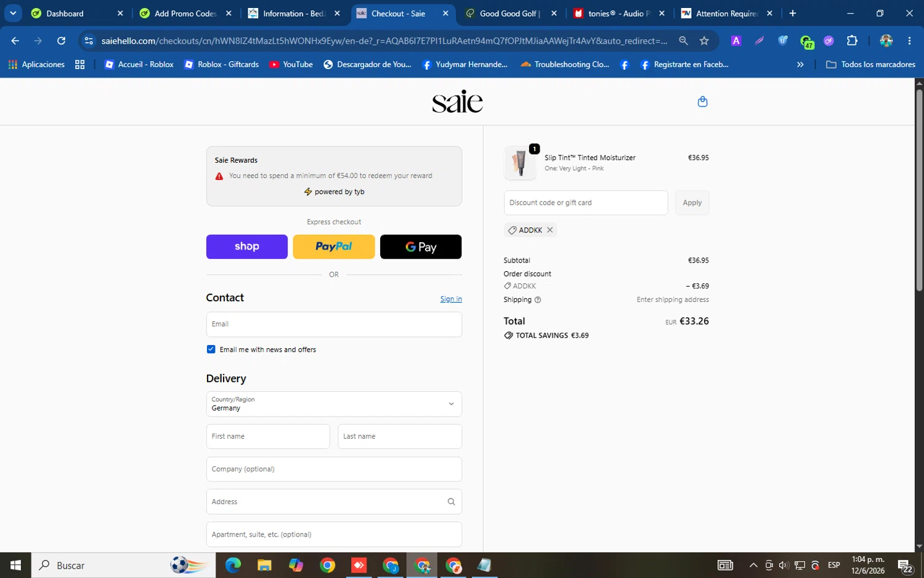
Task: Focus the Company (optional) field
Action: coord(334,469)
